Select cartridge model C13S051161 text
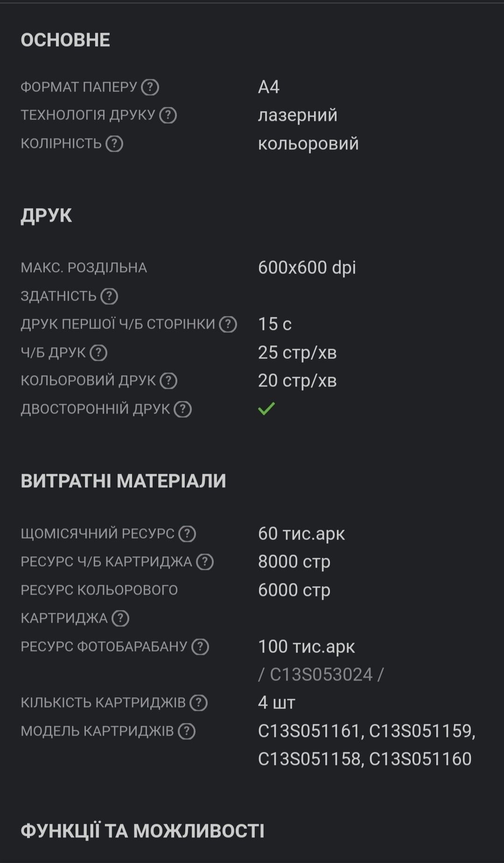Screen dimensions: 504x863 [309, 731]
